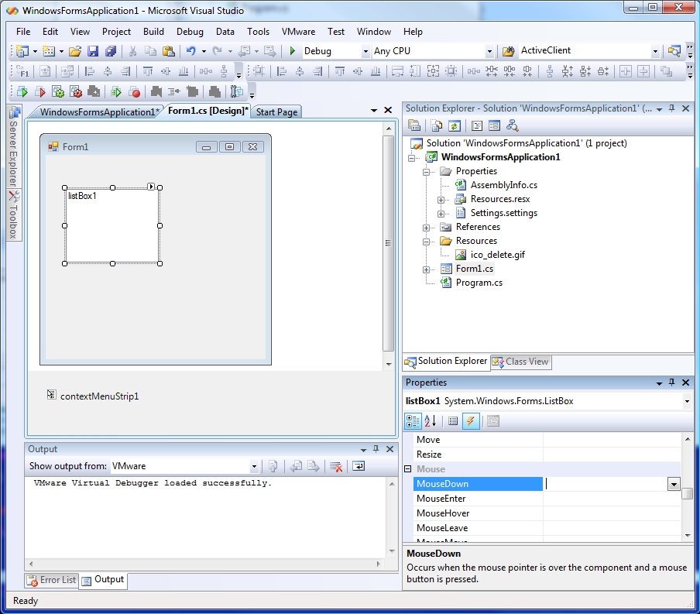Viewport: 700px width, 614px height.
Task: Toggle Auto Hide pin on Solution Explorer
Action: (x=671, y=108)
